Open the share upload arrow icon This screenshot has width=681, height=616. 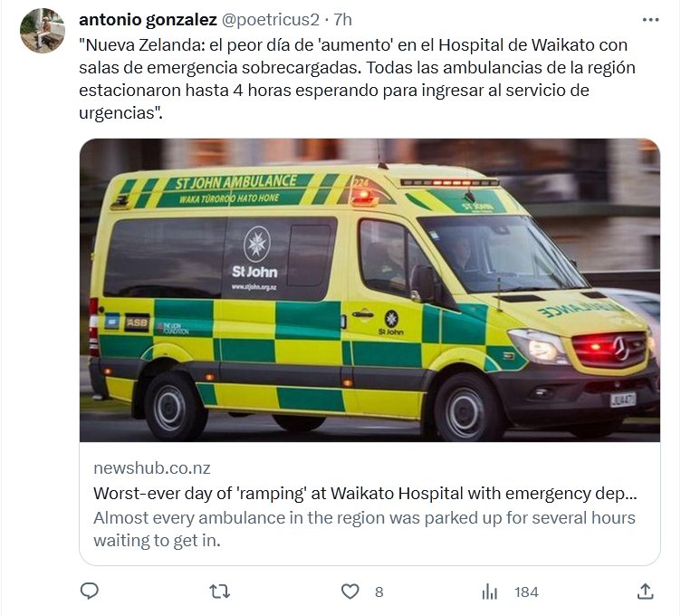[x=646, y=592]
